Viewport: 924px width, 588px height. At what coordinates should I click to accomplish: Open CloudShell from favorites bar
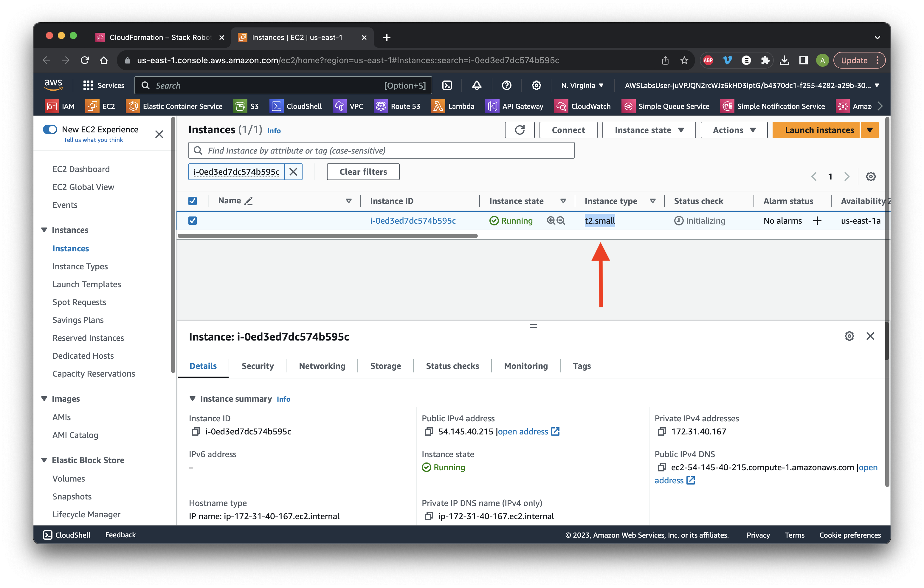tap(296, 106)
